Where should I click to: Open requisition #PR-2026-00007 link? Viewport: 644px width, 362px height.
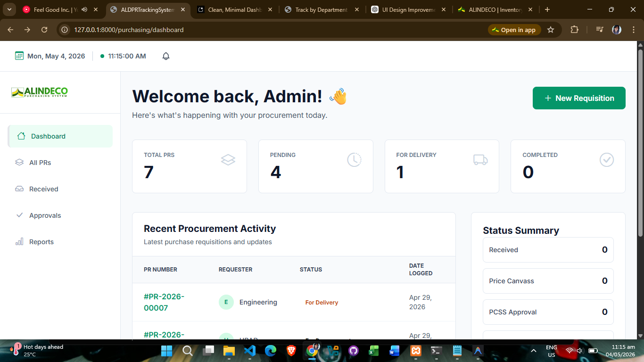tap(164, 302)
